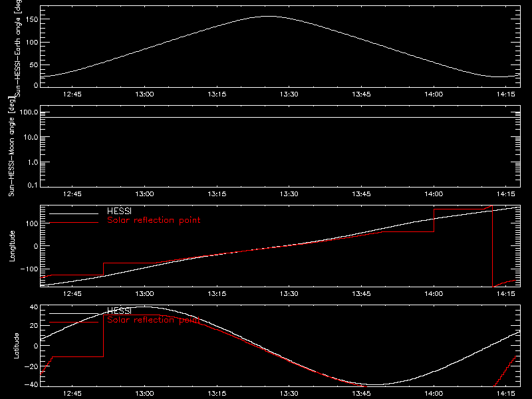Click the '40' tick of Latitude plot

[x=34, y=307]
